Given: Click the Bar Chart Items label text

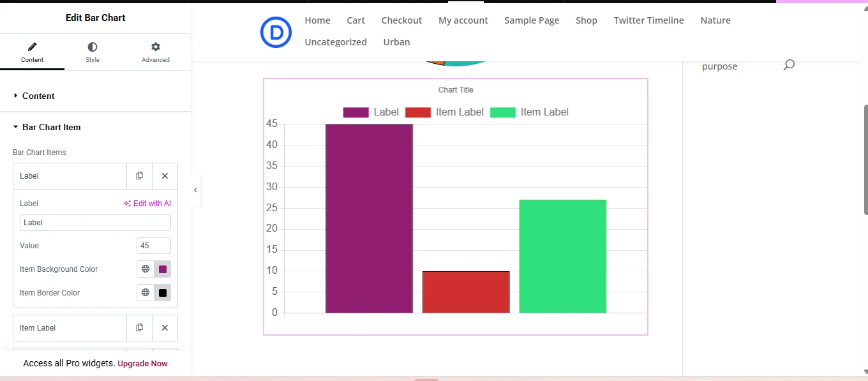Looking at the screenshot, I should point(40,153).
